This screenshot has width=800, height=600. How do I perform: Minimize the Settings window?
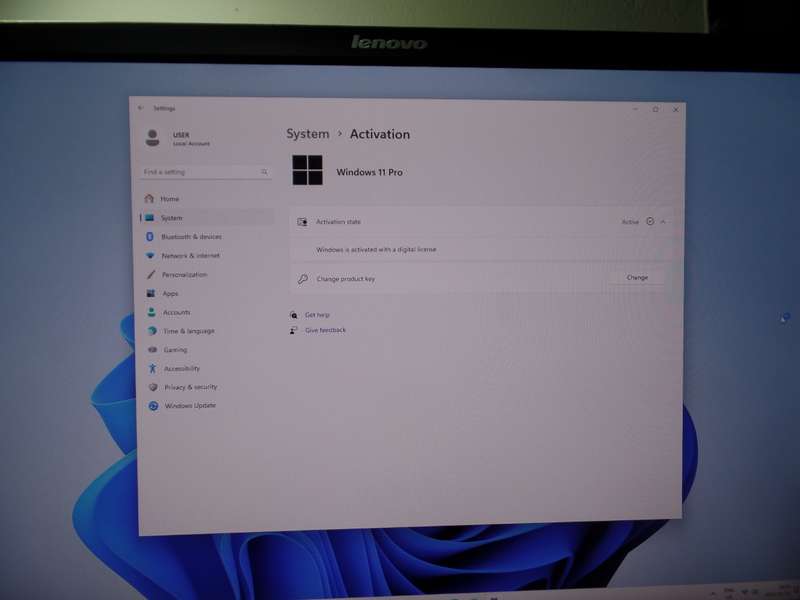tap(636, 109)
